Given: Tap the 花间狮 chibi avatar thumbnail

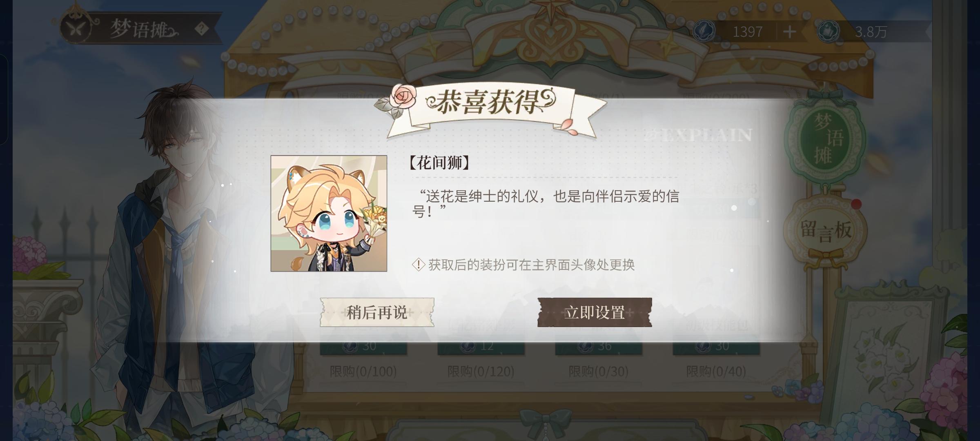Looking at the screenshot, I should click(x=329, y=213).
